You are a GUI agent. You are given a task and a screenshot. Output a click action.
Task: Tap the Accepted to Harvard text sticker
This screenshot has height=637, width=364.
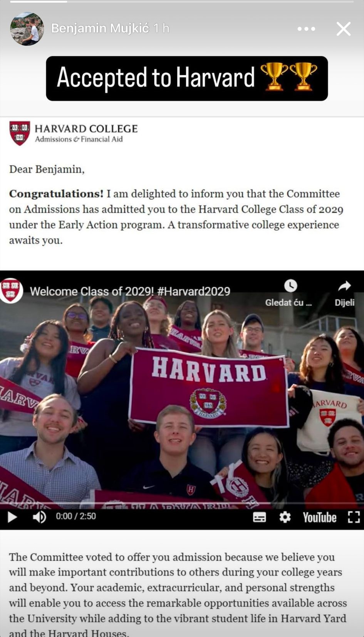point(187,79)
